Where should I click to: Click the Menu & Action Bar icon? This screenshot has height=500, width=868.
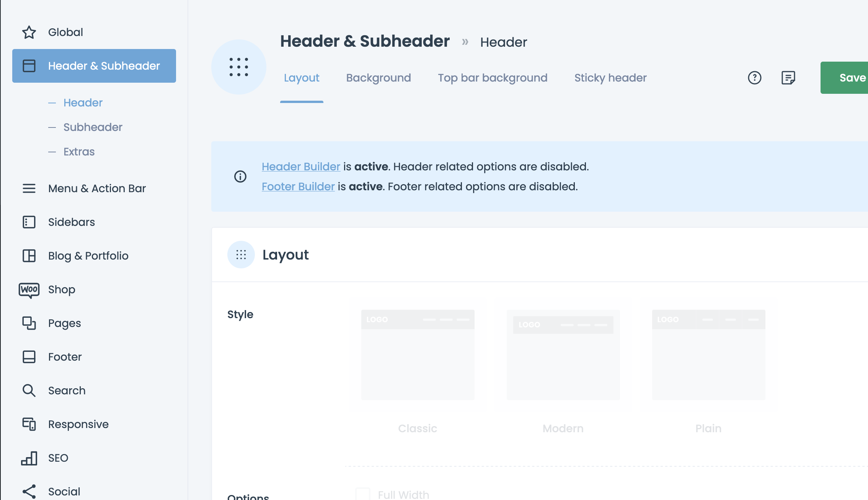(x=29, y=188)
